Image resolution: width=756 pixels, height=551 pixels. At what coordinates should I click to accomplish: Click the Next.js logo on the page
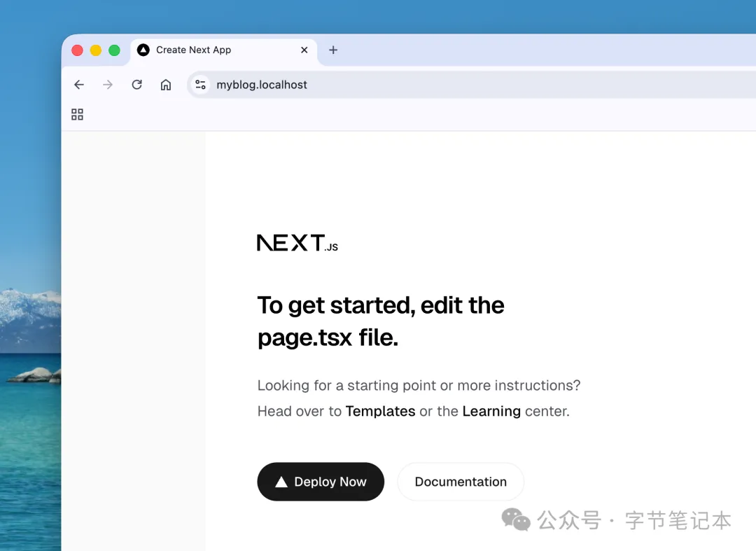point(297,243)
